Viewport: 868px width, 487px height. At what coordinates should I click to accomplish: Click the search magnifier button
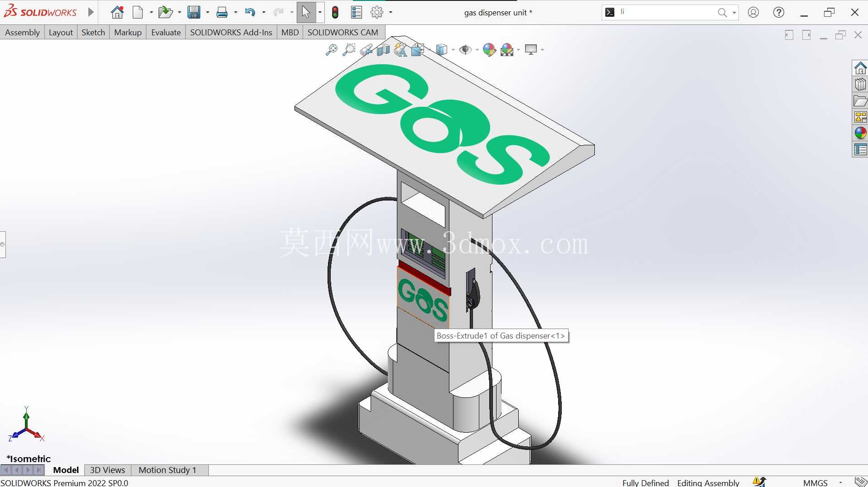point(722,13)
